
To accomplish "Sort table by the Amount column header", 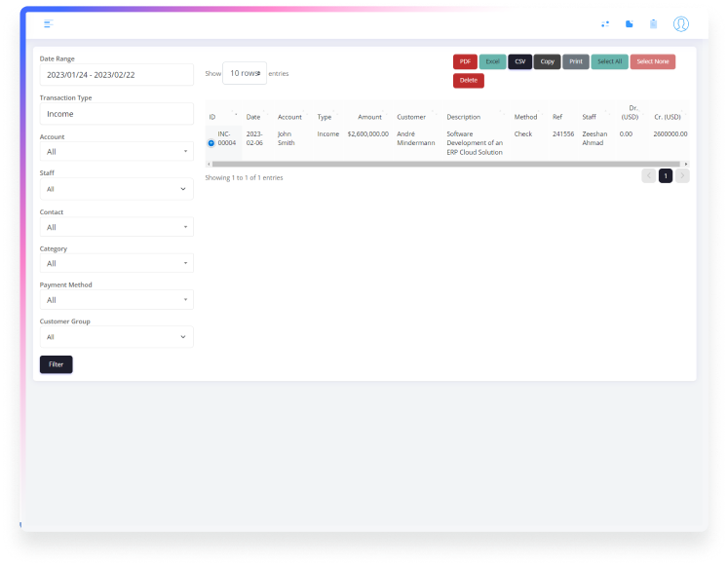I will coord(369,117).
